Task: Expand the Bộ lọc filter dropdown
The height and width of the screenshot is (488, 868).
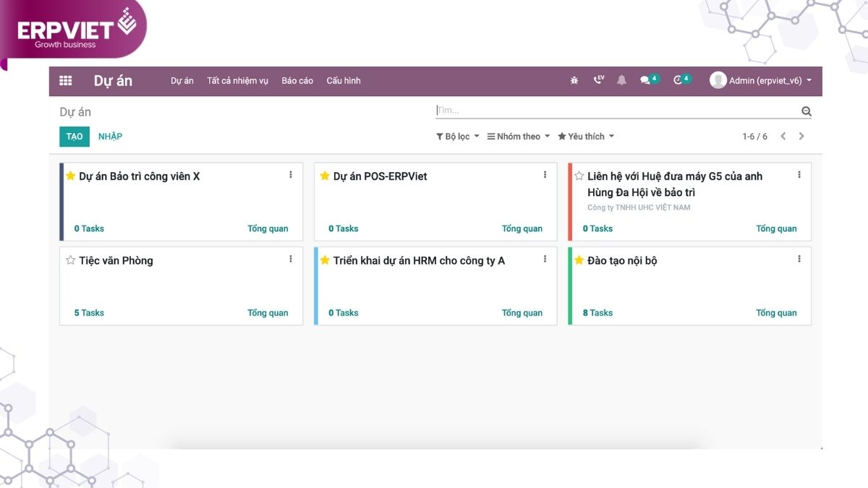Action: tap(458, 137)
